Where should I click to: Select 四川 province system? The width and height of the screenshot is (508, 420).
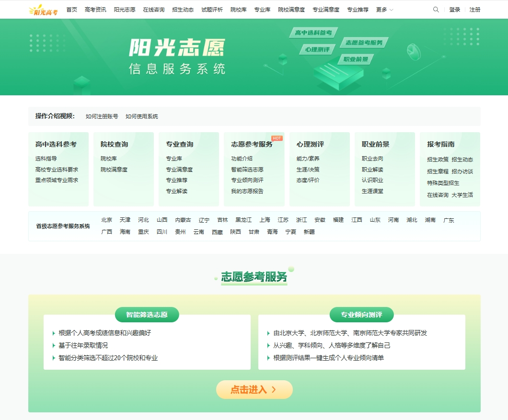tap(162, 232)
